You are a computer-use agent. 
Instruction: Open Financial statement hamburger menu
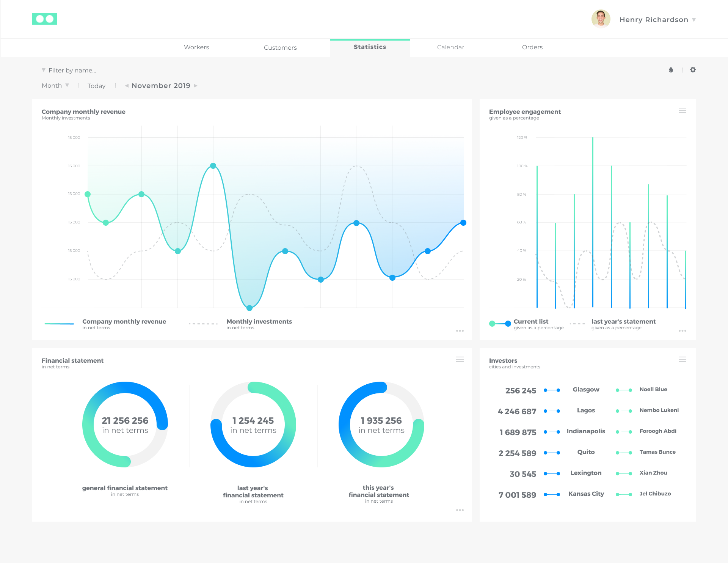[460, 359]
